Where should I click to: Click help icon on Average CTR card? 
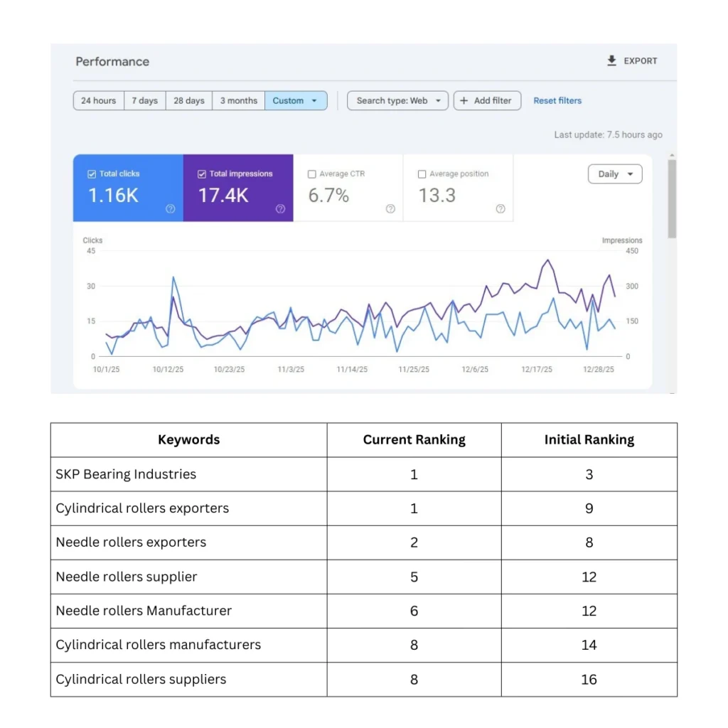[x=390, y=209]
